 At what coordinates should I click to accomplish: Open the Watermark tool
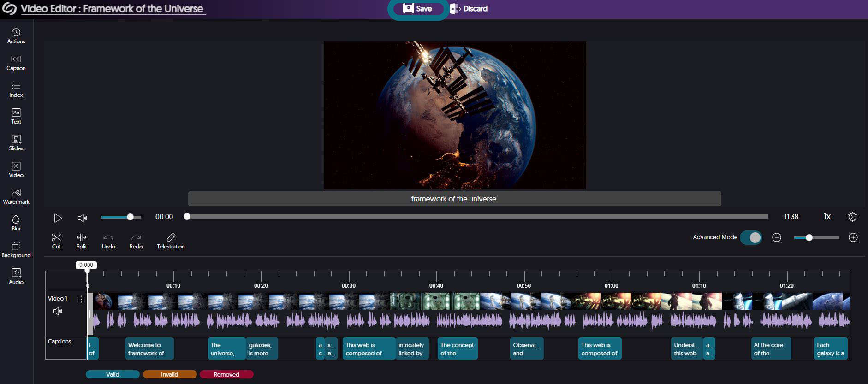pyautogui.click(x=16, y=196)
